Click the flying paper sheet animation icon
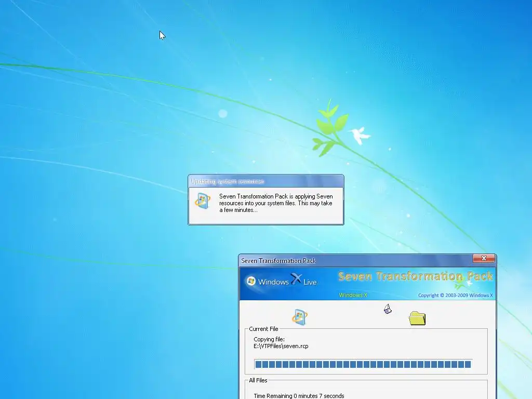The width and height of the screenshot is (532, 399). (388, 309)
